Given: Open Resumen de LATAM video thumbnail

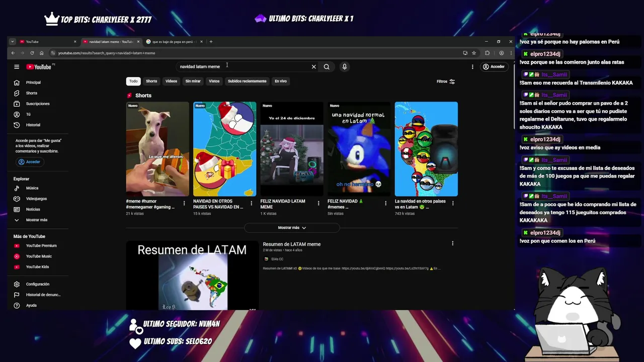Looking at the screenshot, I should tap(192, 276).
